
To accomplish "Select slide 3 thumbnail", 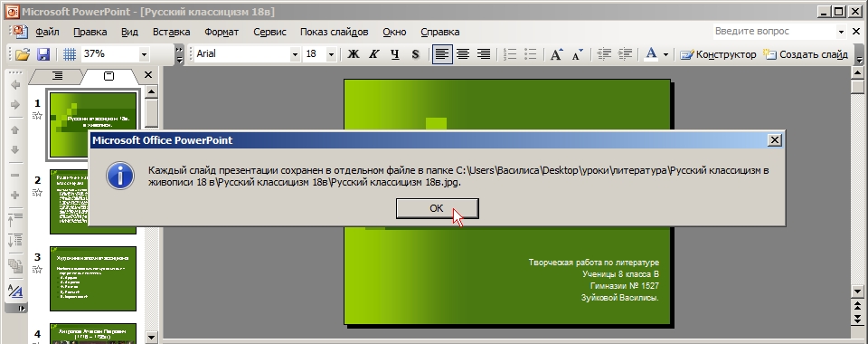I will pyautogui.click(x=93, y=279).
